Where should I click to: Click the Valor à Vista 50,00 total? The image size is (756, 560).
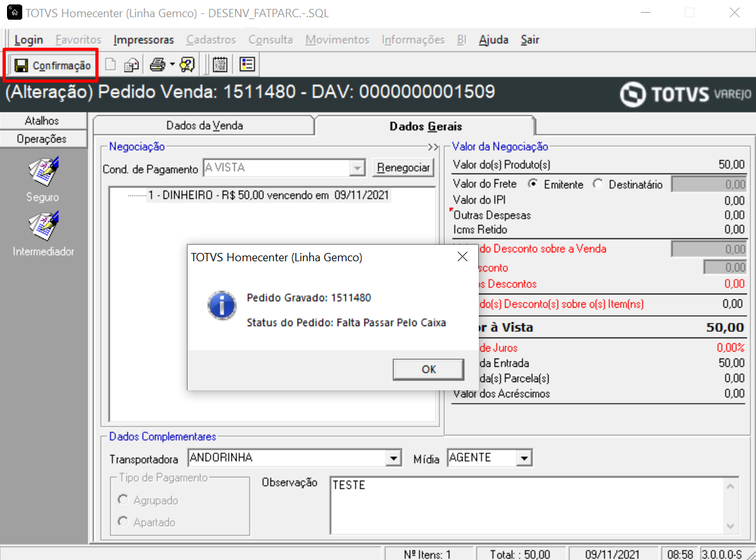click(x=725, y=327)
